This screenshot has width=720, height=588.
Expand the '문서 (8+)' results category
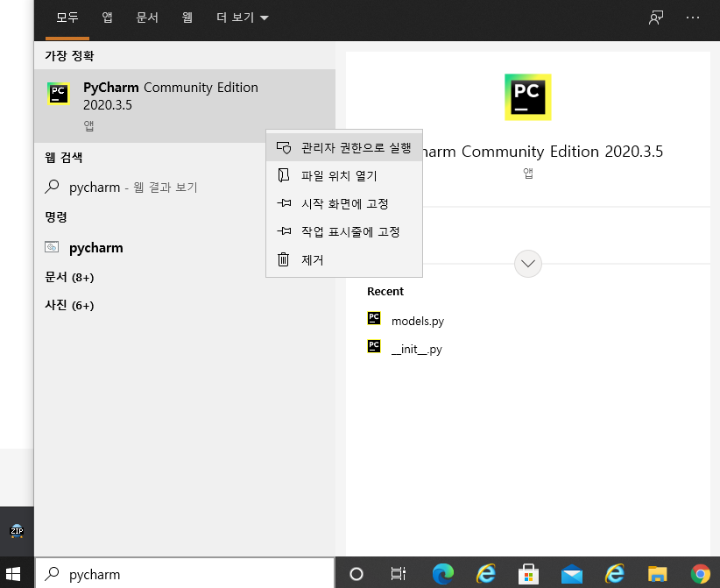pyautogui.click(x=69, y=278)
